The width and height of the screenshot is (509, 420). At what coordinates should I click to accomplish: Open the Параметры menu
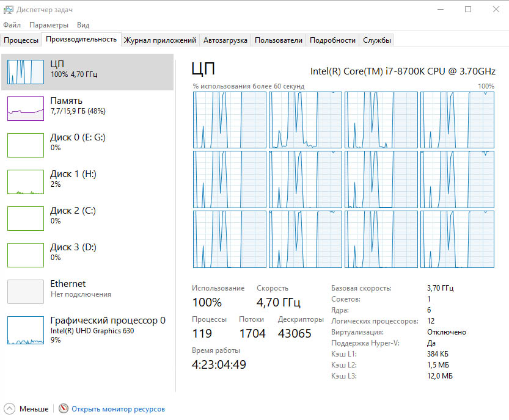coord(49,25)
